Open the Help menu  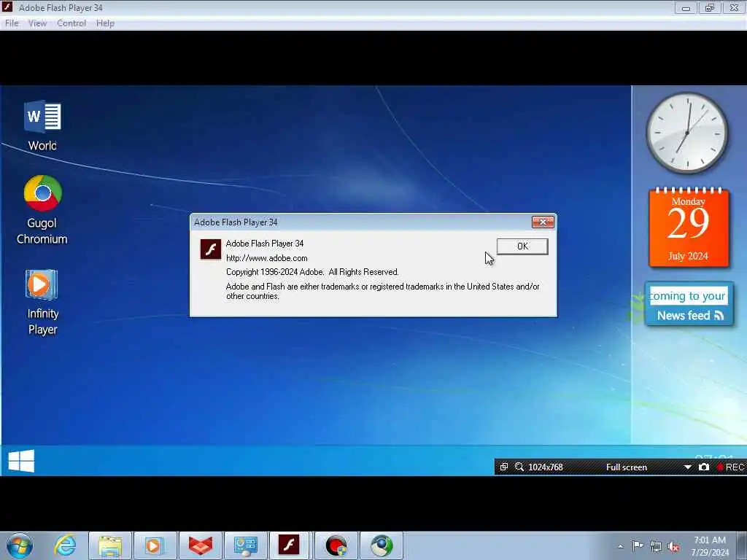[105, 23]
